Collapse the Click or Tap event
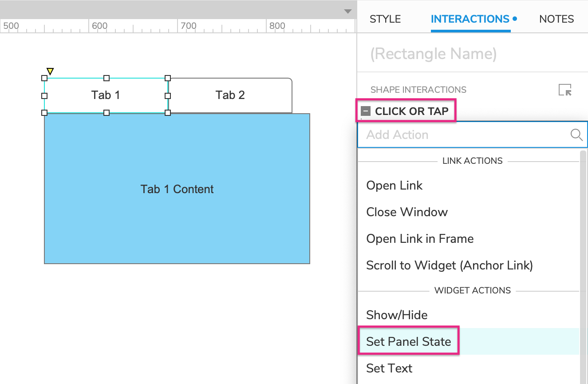This screenshot has width=588, height=384. [x=366, y=111]
